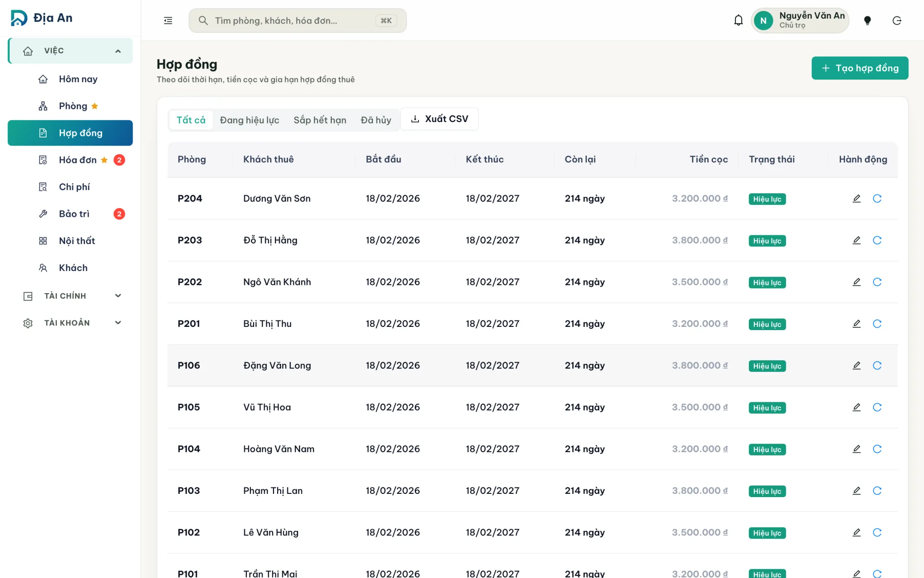The height and width of the screenshot is (578, 924).
Task: Renew contract for room P106
Action: tap(877, 365)
